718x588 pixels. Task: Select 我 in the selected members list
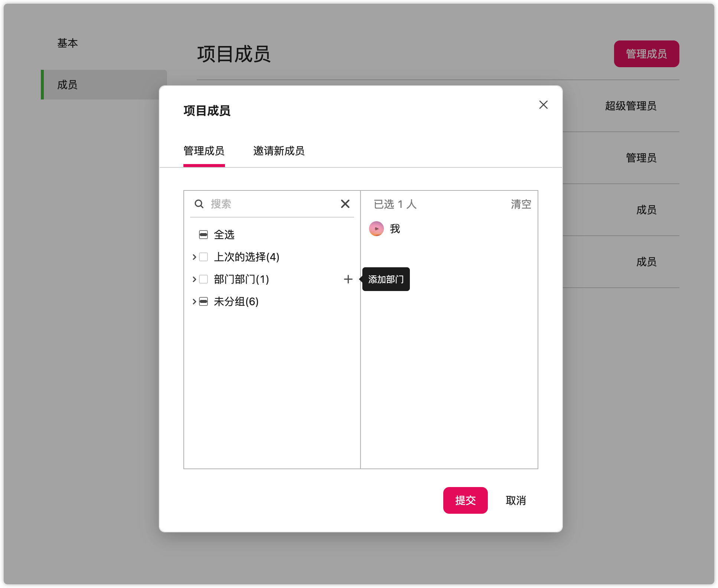coord(395,229)
